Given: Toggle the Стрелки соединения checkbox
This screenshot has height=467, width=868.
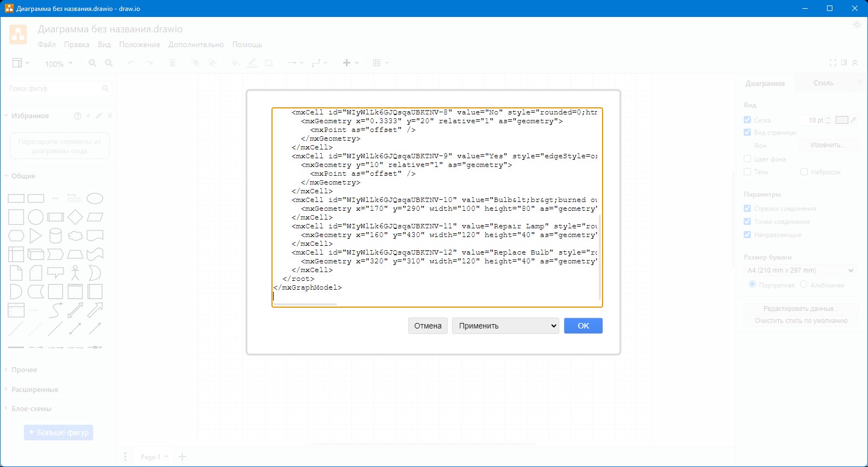Looking at the screenshot, I should pyautogui.click(x=747, y=208).
